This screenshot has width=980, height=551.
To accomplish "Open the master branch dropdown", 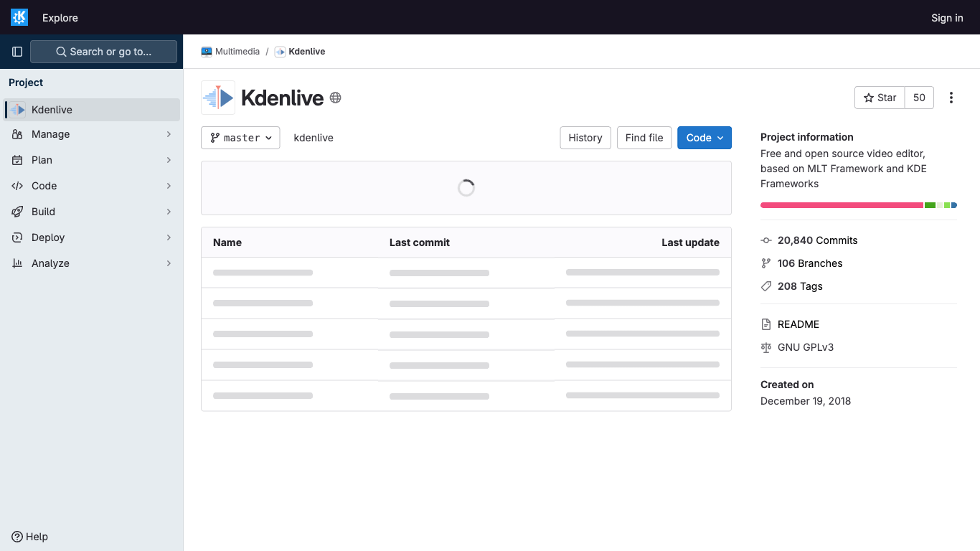I will (x=240, y=138).
